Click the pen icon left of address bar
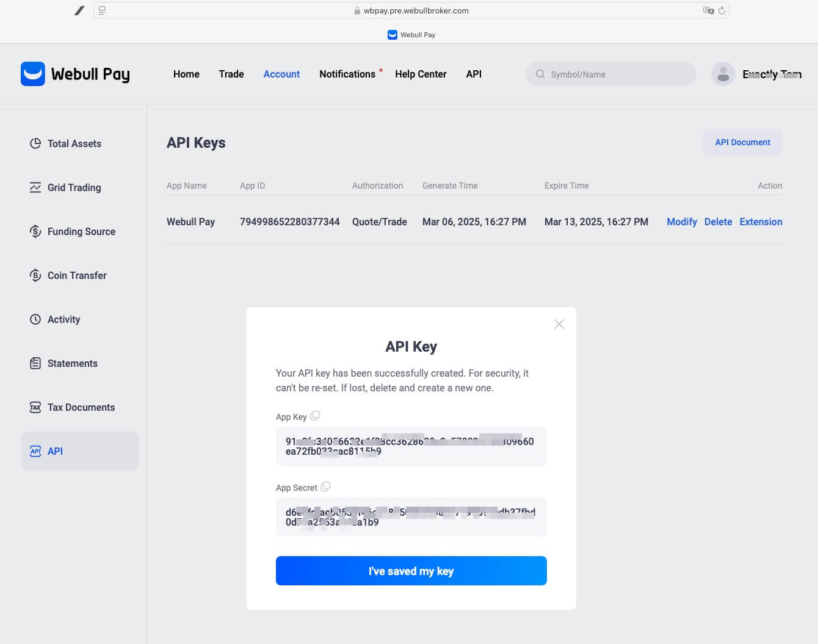The height and width of the screenshot is (644, 818). 79,10
